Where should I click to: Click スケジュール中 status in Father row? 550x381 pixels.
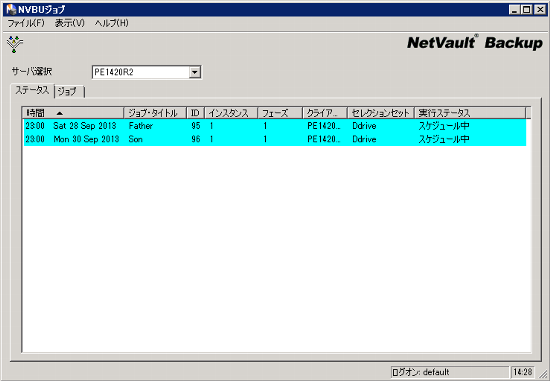coord(444,126)
